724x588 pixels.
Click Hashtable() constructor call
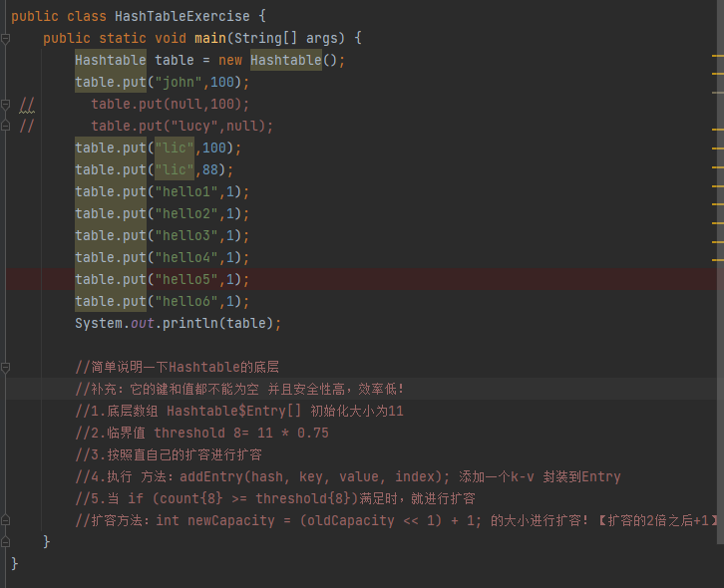pyautogui.click(x=293, y=60)
